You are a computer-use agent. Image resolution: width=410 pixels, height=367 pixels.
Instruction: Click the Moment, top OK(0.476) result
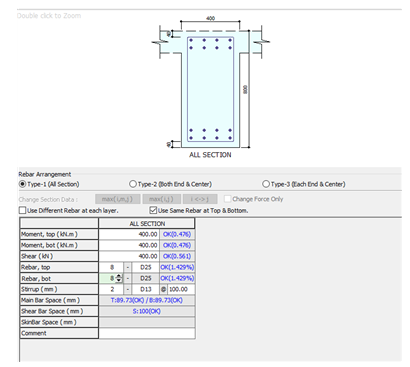177,234
